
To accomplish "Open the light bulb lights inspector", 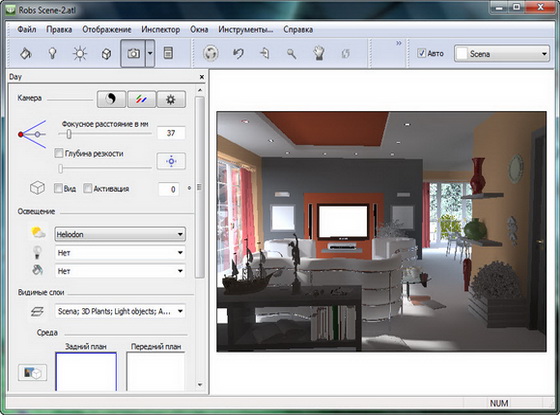I will 52,54.
